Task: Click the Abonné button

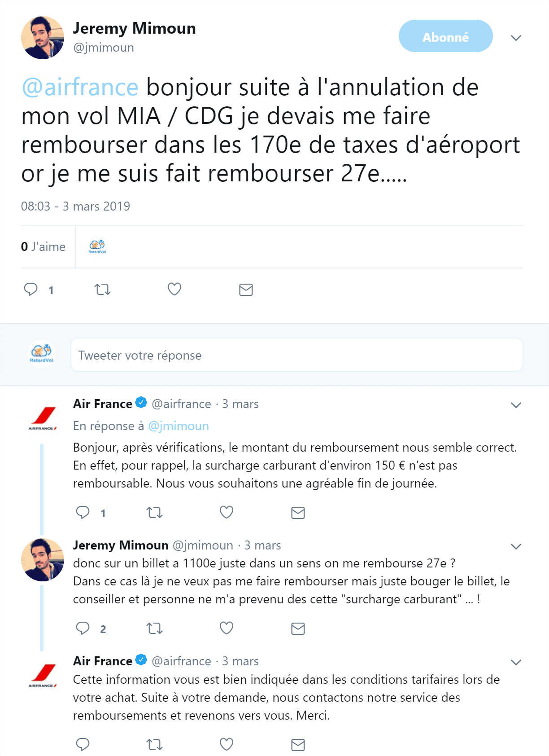Action: (x=445, y=36)
